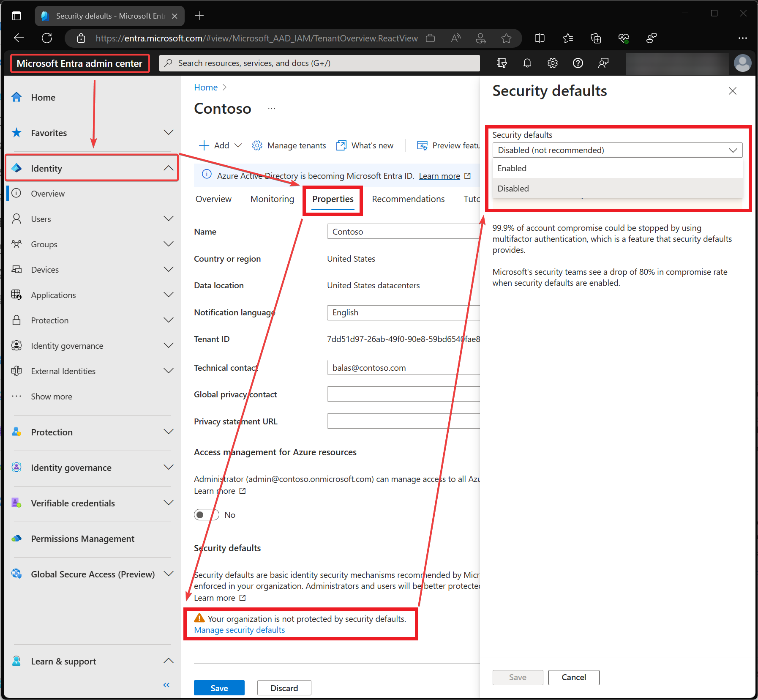
Task: Toggle Access management for Azure resources switch
Action: pyautogui.click(x=206, y=515)
